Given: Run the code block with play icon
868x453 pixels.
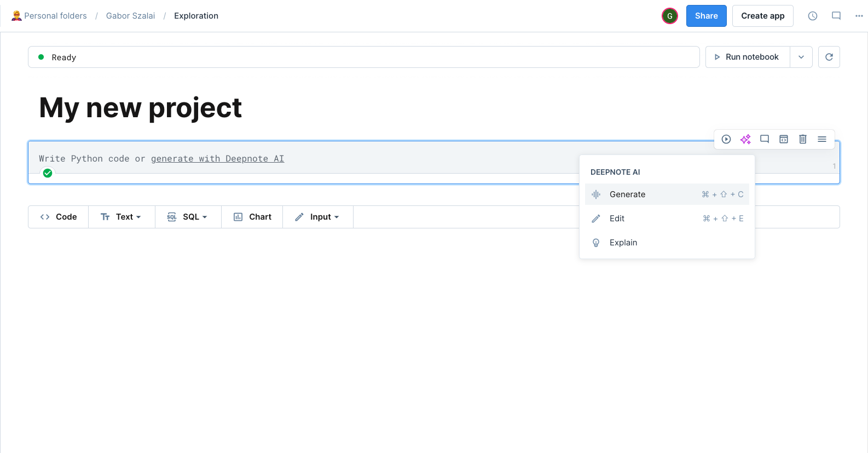Looking at the screenshot, I should [726, 139].
